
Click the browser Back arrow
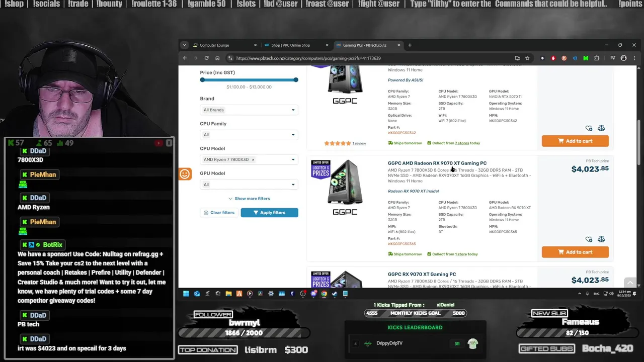click(x=185, y=58)
